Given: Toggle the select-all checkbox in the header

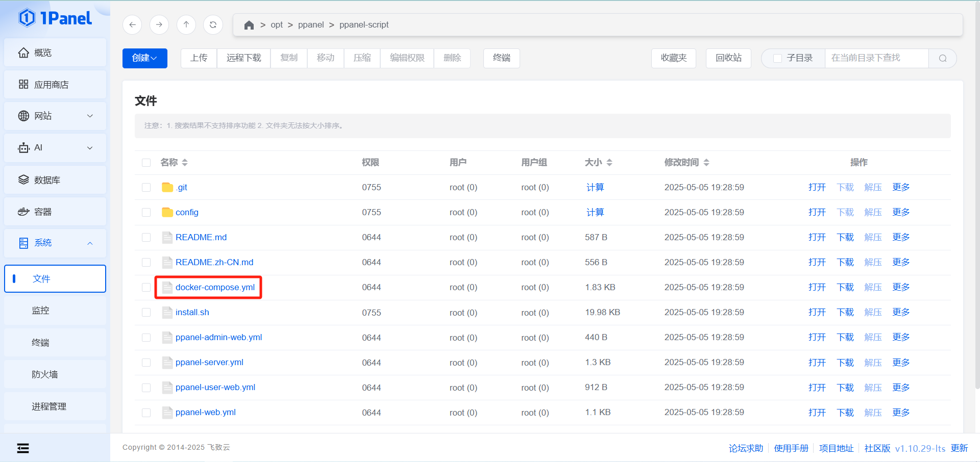Looking at the screenshot, I should [146, 163].
